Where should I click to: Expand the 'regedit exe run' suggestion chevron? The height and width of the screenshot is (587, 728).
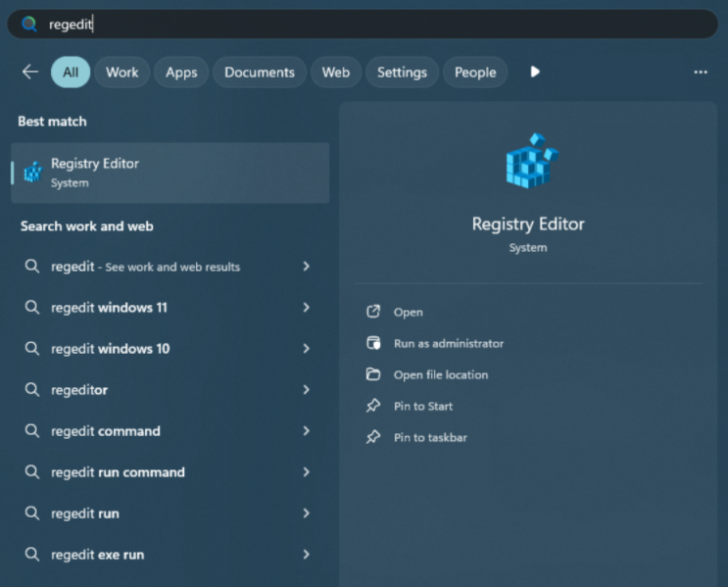coord(307,555)
